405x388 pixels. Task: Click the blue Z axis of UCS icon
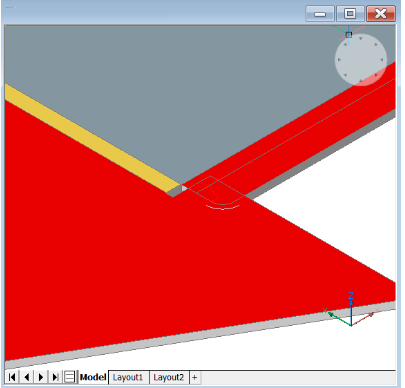[x=351, y=310]
